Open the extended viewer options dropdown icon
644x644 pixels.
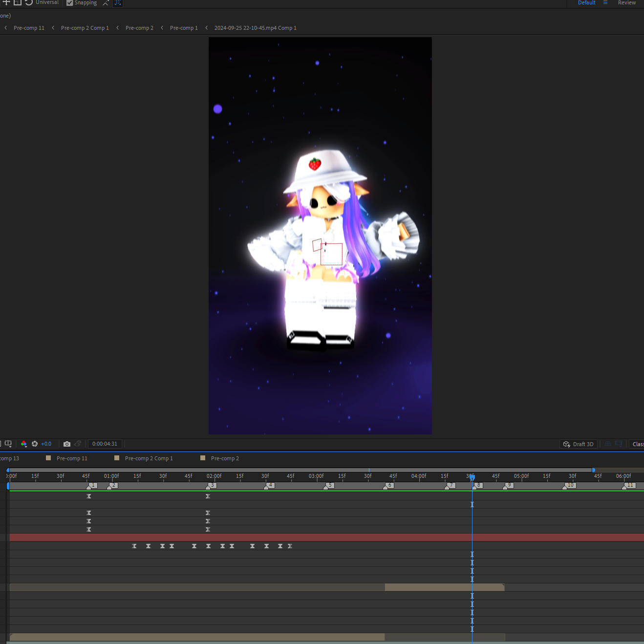click(619, 444)
